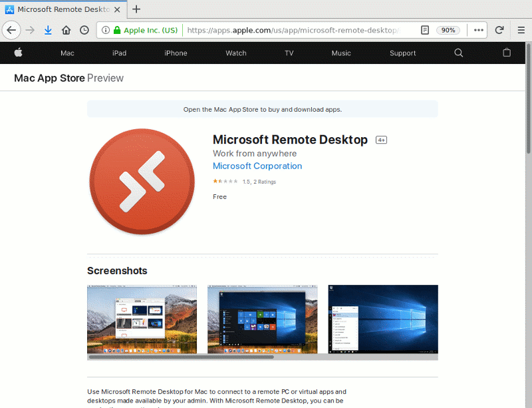
Task: Open Microsoft Corporation developer link
Action: coord(257,166)
